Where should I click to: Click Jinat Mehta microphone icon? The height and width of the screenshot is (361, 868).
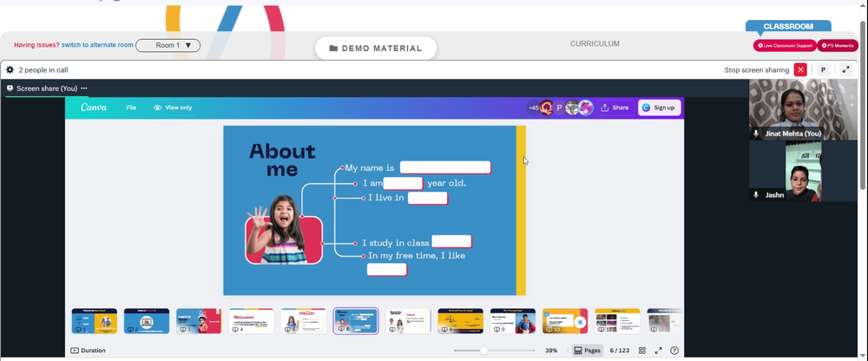coord(756,134)
